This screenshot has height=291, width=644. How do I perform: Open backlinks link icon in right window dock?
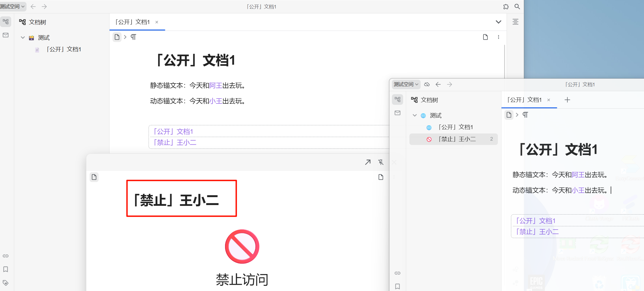click(398, 273)
